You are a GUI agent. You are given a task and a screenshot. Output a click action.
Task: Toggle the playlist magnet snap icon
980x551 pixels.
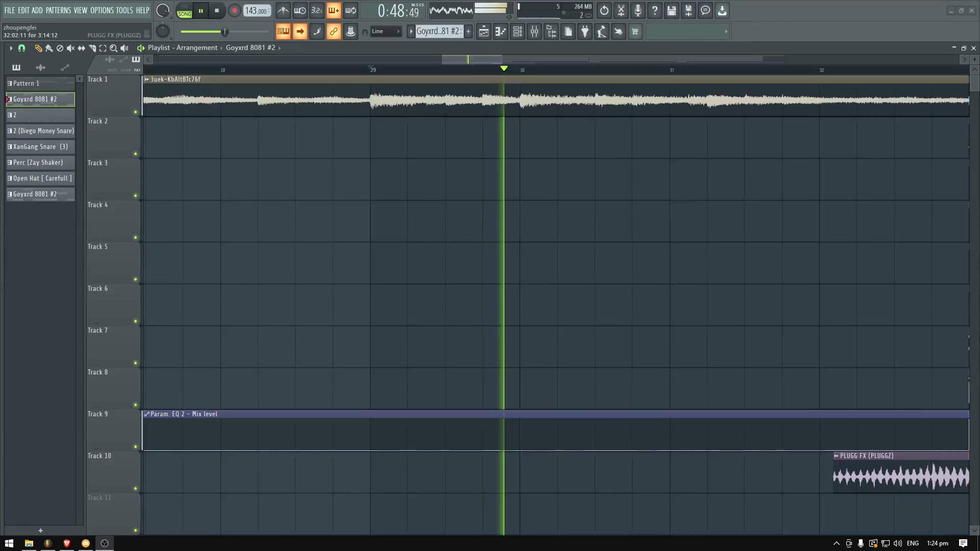pos(21,48)
